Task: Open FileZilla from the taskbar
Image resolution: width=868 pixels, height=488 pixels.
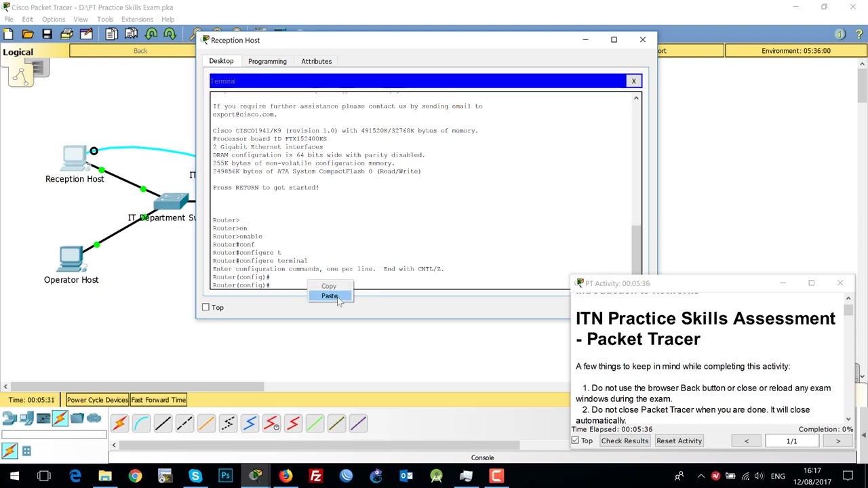Action: [315, 476]
